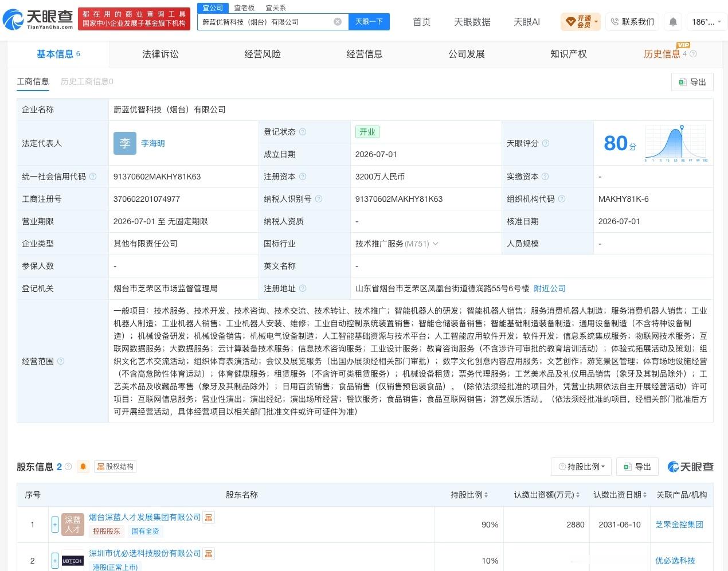The image size is (728, 571).
Task: Click help icon next to 纳税人识别号
Action: (319, 199)
